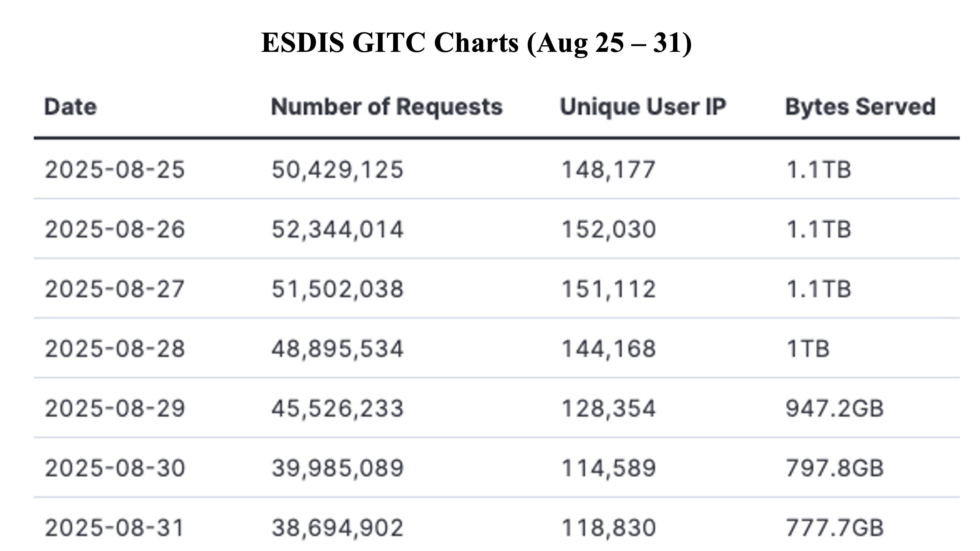980x551 pixels.
Task: Select the 1TB bytes served value
Action: (808, 349)
